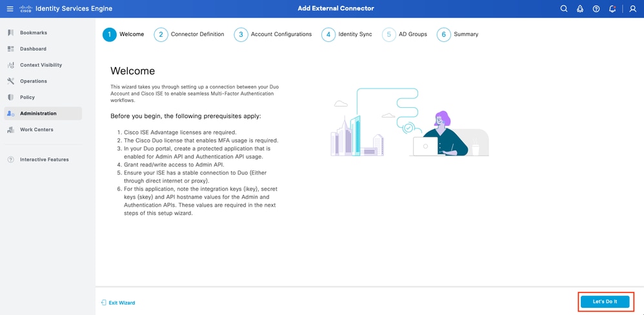Click the Operations wrench icon
This screenshot has height=315, width=644.
11,81
